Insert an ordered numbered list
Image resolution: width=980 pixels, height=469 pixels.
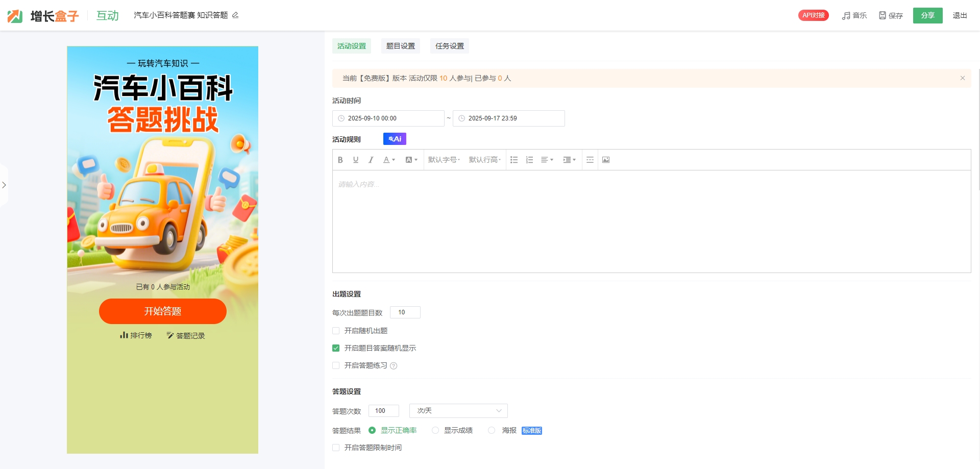pos(529,160)
